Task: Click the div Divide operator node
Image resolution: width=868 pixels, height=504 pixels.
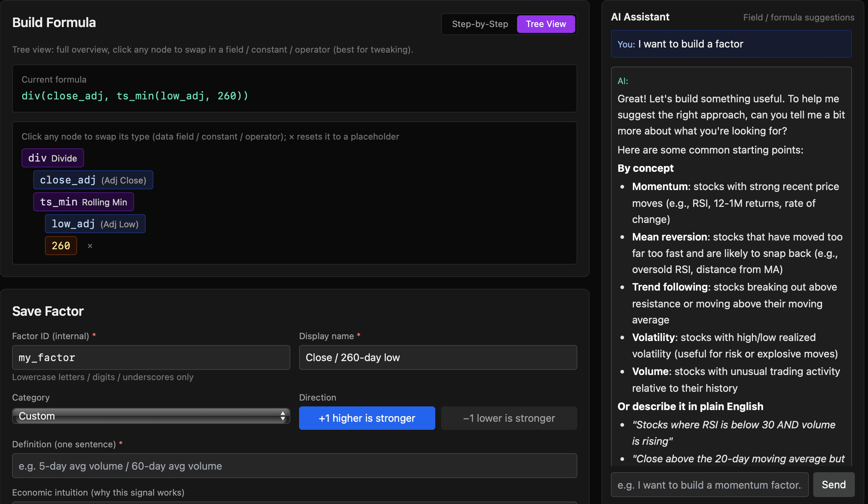Action: tap(53, 158)
